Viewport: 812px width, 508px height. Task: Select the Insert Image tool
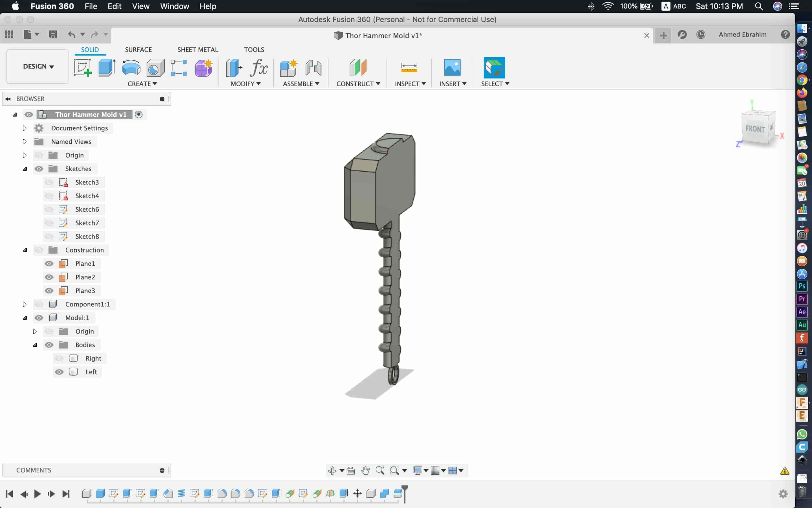(452, 67)
